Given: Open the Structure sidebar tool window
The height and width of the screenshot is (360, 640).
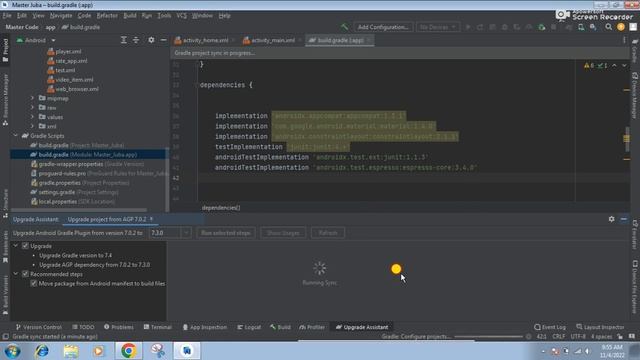Looking at the screenshot, I should point(5,203).
